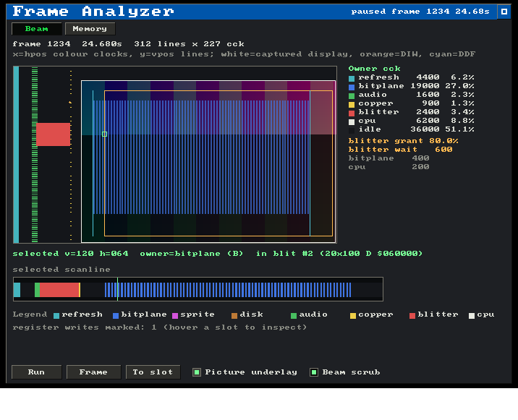Click the refresh swatch in Owner table
518x420 pixels.
[352, 79]
